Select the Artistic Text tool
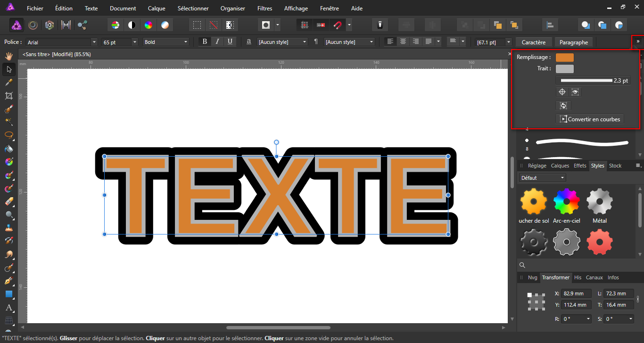Screen dimensions: 644x343 (8, 308)
